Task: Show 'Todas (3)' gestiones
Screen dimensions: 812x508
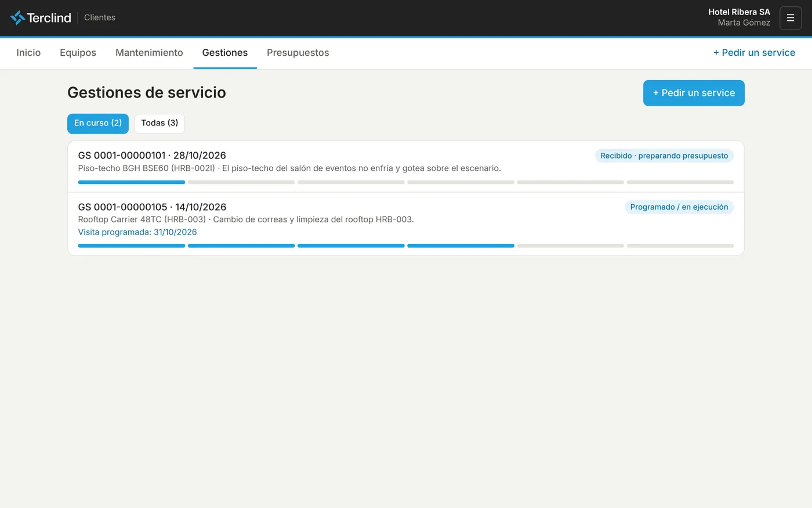Action: pyautogui.click(x=159, y=123)
